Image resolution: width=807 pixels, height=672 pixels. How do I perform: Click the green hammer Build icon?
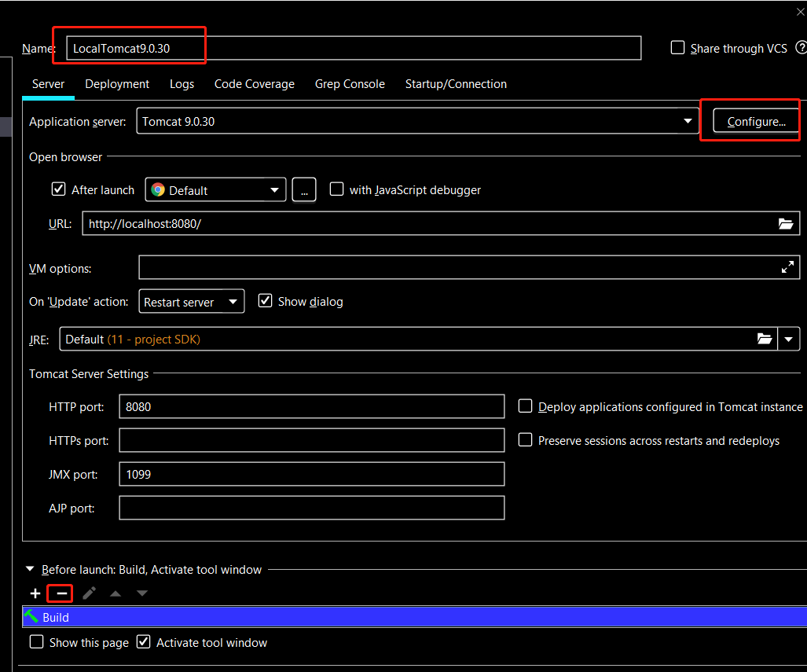31,616
